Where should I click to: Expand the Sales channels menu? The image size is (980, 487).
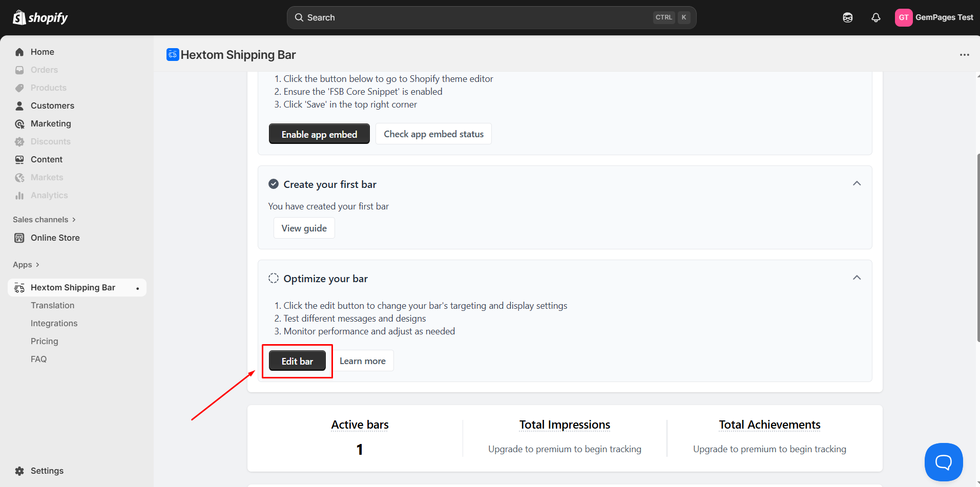(44, 220)
